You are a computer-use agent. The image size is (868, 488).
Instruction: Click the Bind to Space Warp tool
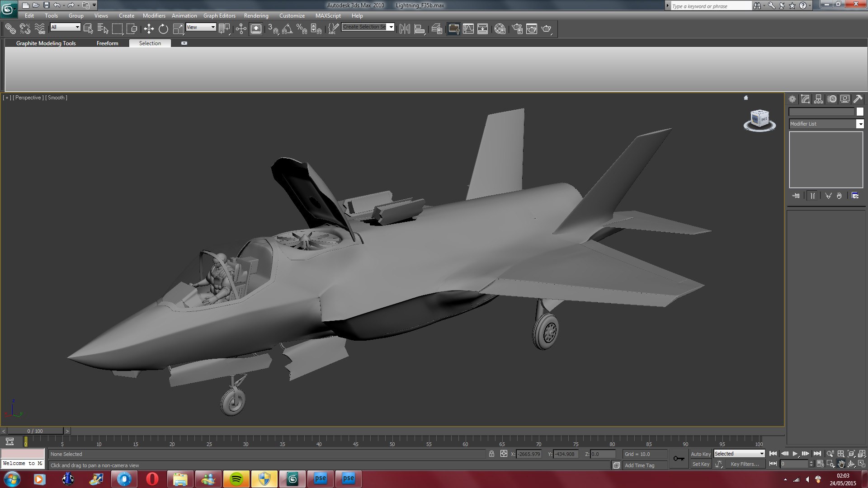coord(40,29)
